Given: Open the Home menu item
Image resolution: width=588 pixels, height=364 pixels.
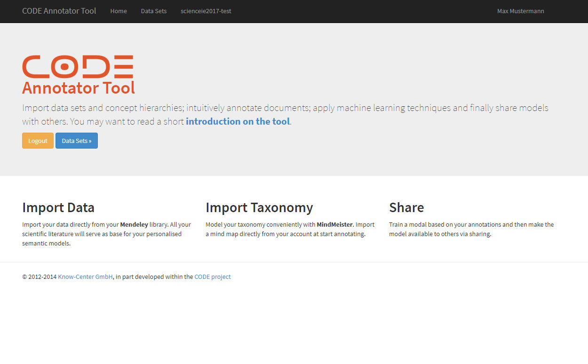Looking at the screenshot, I should click(x=119, y=11).
